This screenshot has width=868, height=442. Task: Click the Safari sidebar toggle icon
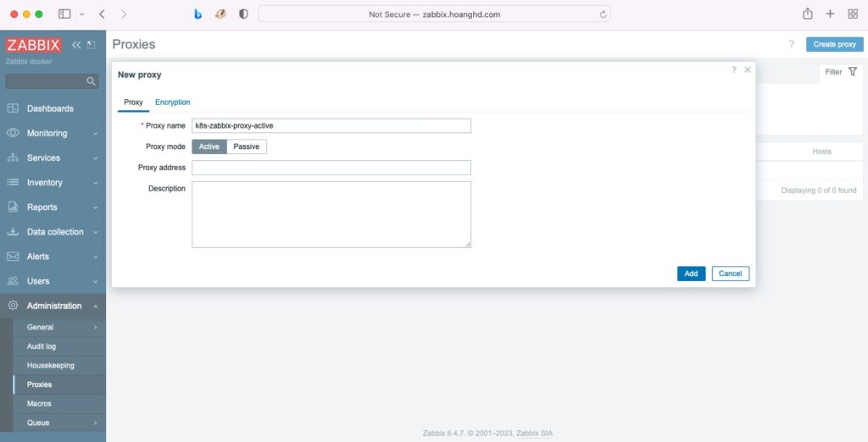[x=64, y=14]
